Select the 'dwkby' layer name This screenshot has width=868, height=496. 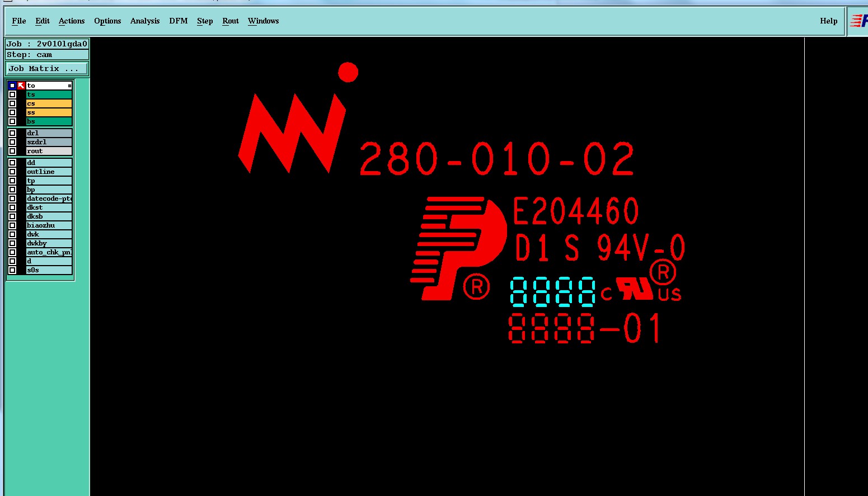[49, 243]
